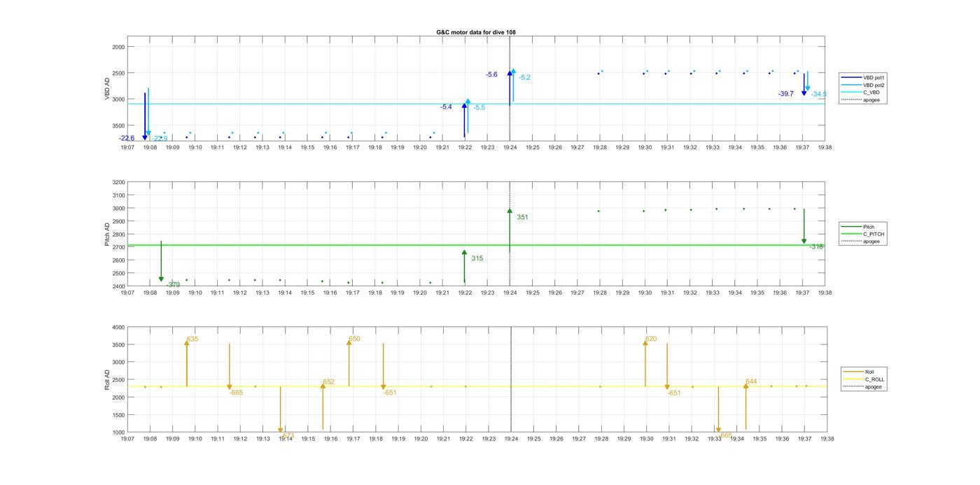The height and width of the screenshot is (485, 980).
Task: Select the title 'G&C motor data for dive 108'
Action: [x=476, y=32]
